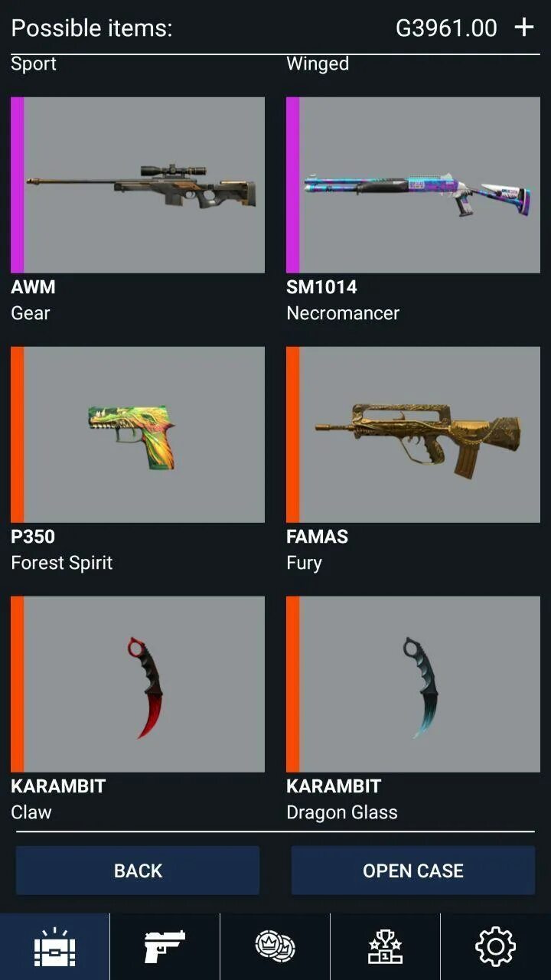
Task: Click the OPEN CASE button
Action: pyautogui.click(x=413, y=871)
